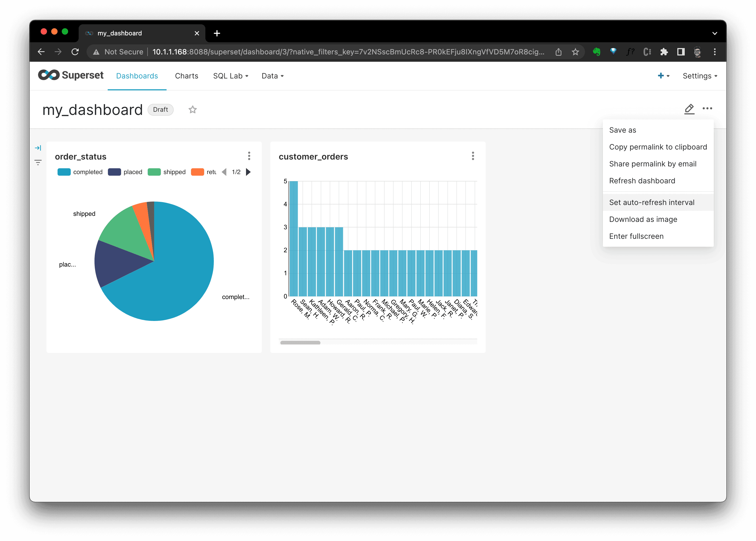756x541 pixels.
Task: Open order_status chart three-dot menu
Action: click(249, 156)
